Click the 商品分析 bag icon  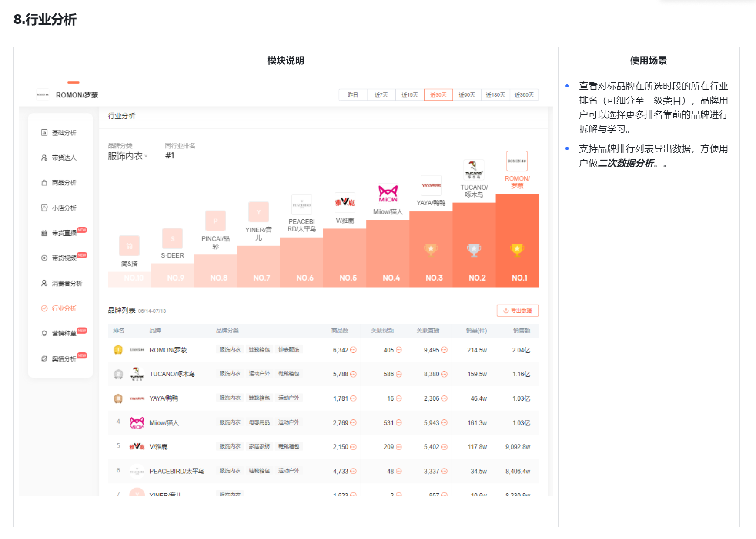[x=44, y=183]
